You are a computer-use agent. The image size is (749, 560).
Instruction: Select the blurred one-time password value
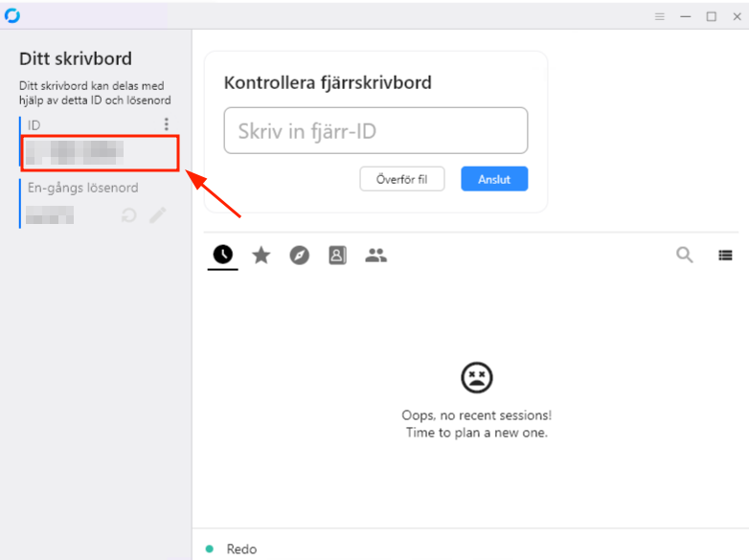pyautogui.click(x=50, y=214)
